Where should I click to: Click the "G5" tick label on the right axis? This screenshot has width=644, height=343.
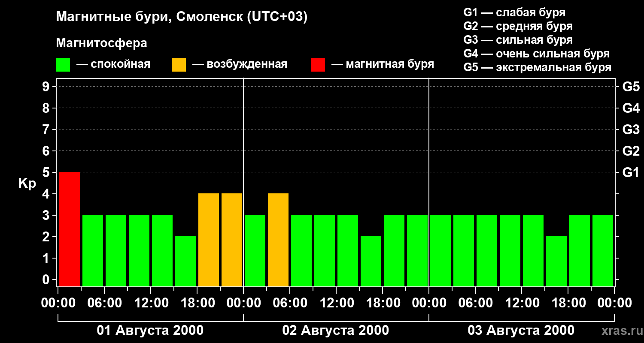631,87
